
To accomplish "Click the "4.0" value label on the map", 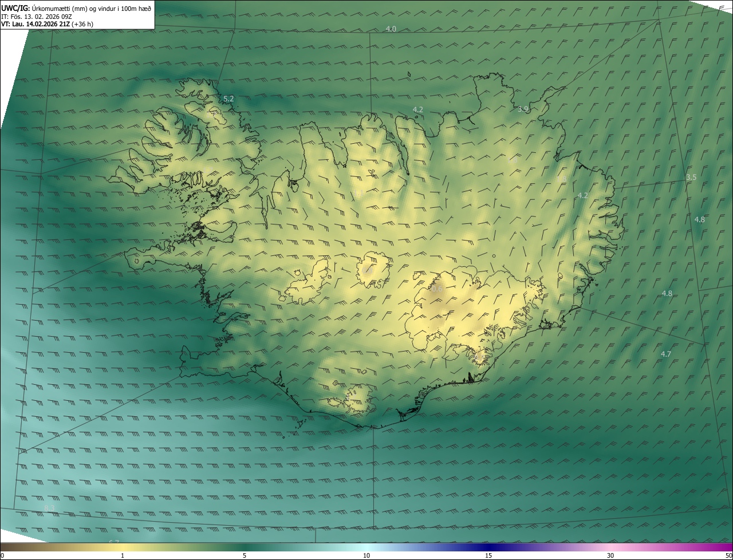I will coord(391,29).
